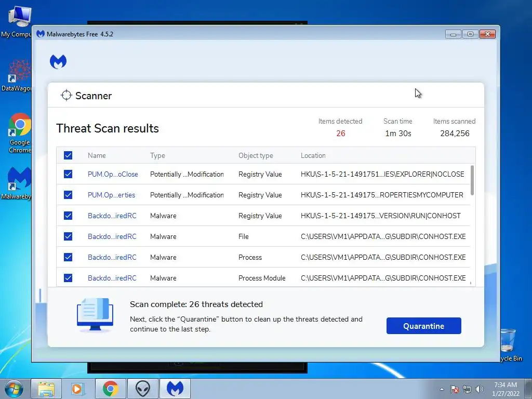
Task: Close the Malwarebytes window
Action: point(487,34)
